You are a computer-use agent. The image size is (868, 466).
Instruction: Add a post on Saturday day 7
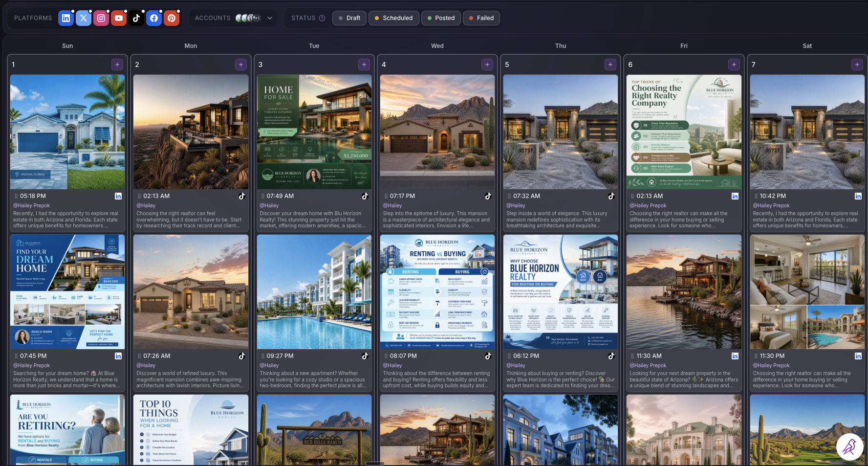click(x=857, y=65)
